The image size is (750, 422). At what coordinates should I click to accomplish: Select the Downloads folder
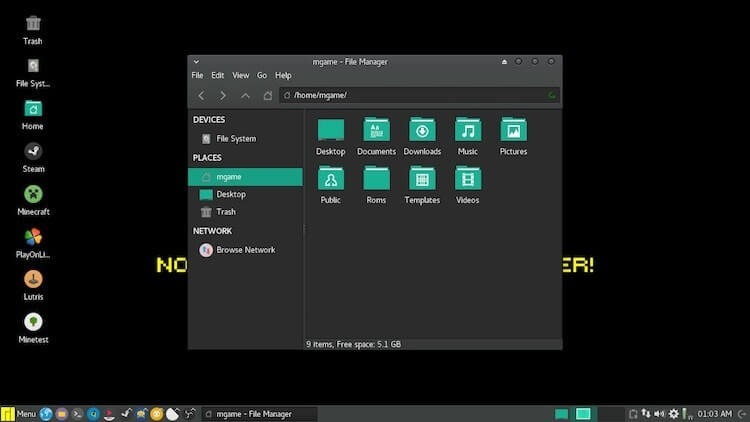click(422, 137)
